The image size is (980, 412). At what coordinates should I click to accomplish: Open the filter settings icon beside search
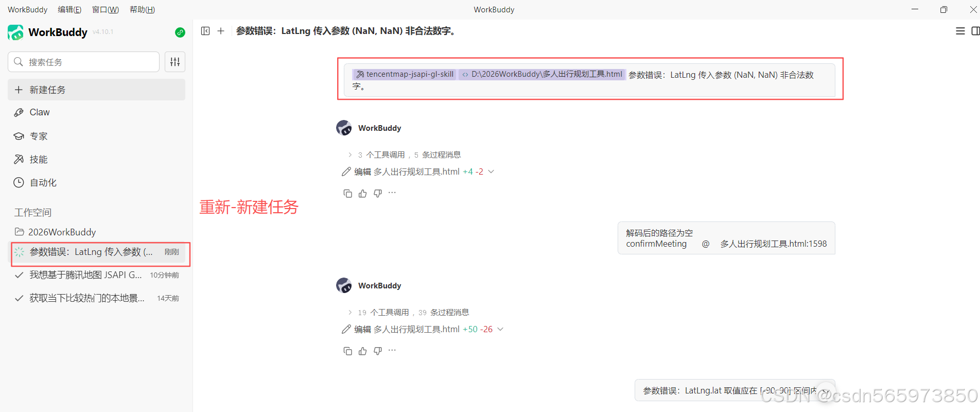pos(175,62)
